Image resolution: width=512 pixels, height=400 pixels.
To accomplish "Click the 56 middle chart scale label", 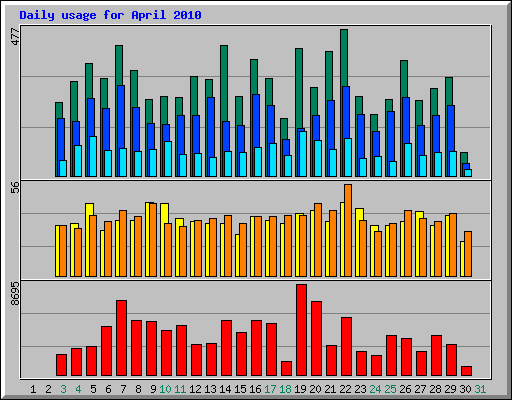I will tap(16, 187).
